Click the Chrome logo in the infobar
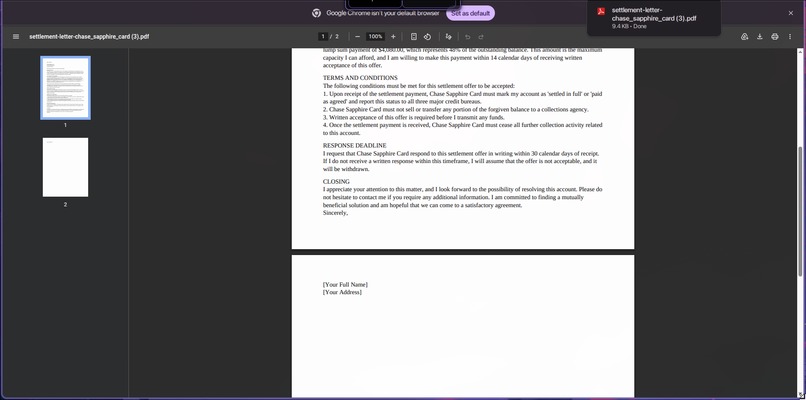Viewport: 806px width, 400px height. (317, 13)
